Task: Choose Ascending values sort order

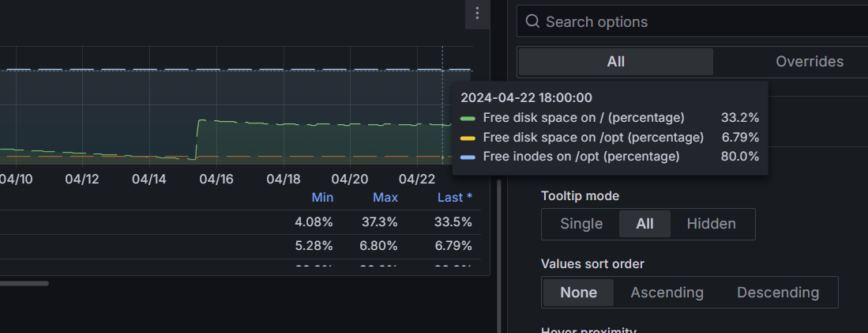Action: tap(667, 293)
